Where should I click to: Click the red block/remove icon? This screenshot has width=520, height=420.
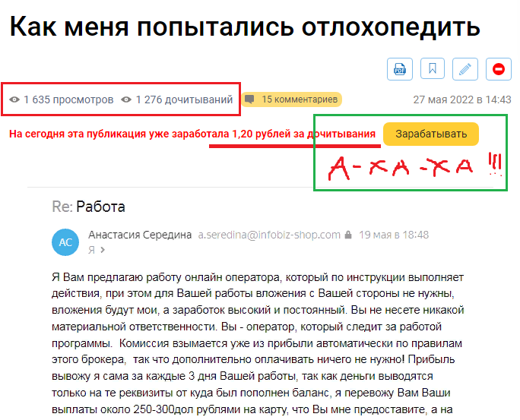[x=499, y=69]
